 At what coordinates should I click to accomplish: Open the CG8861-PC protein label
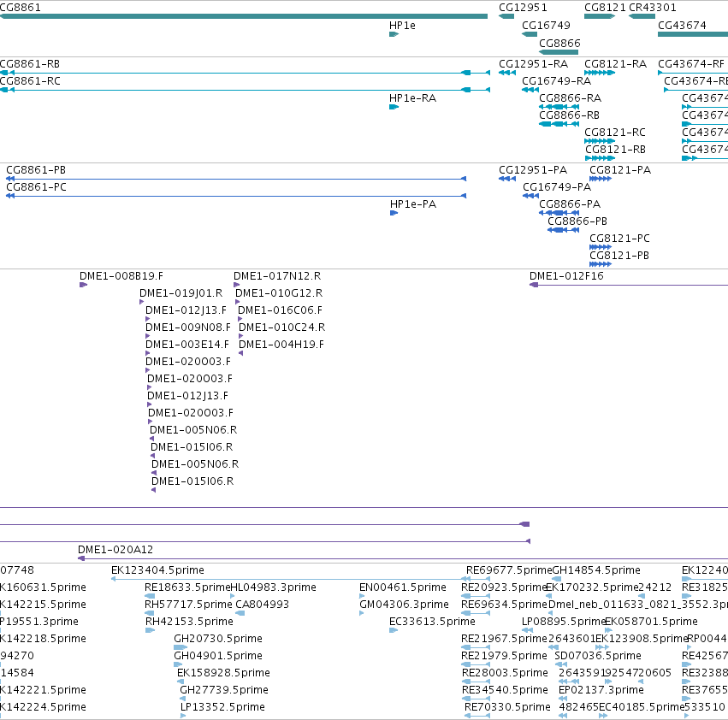pos(36,187)
